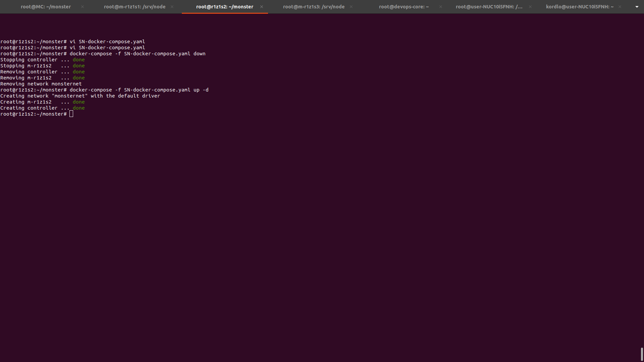Screen dimensions: 644x362
Task: Click the docker-compose up -d command line
Action: point(139,90)
